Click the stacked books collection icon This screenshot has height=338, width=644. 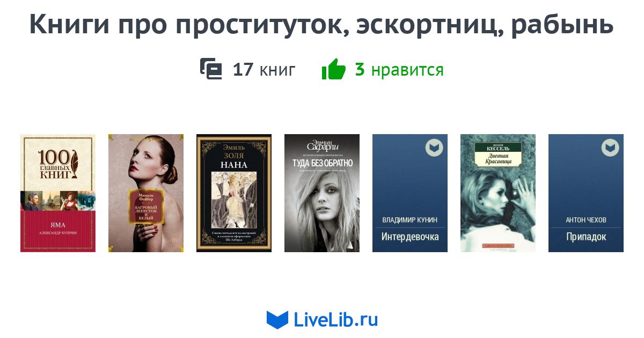pyautogui.click(x=211, y=69)
